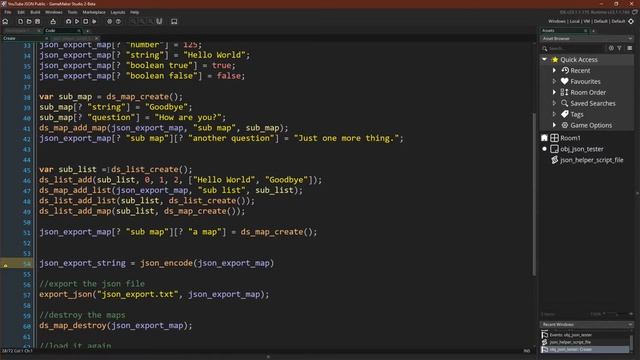The image size is (640, 360).
Task: Create a new project from the toolbar
Action: tap(20, 21)
